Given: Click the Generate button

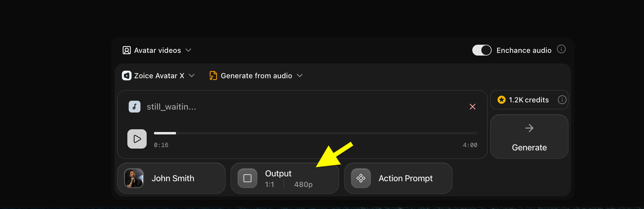Looking at the screenshot, I should point(529,136).
